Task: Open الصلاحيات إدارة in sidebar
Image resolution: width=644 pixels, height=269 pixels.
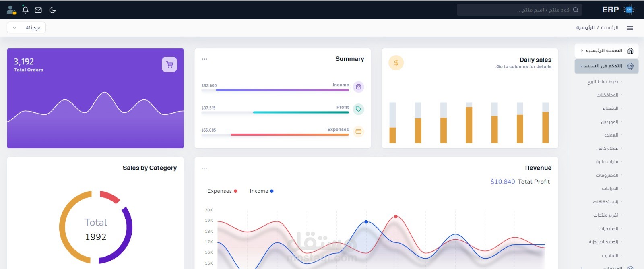Action: tap(603, 242)
